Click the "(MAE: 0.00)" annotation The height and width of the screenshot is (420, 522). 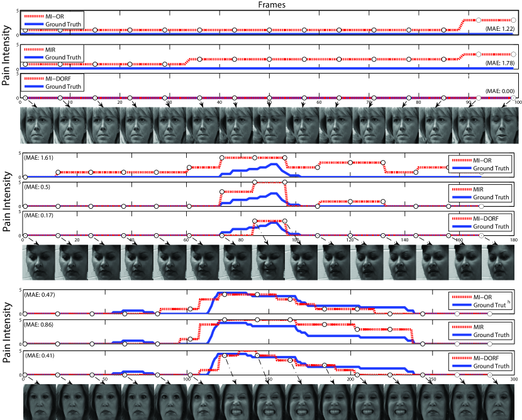pos(500,91)
